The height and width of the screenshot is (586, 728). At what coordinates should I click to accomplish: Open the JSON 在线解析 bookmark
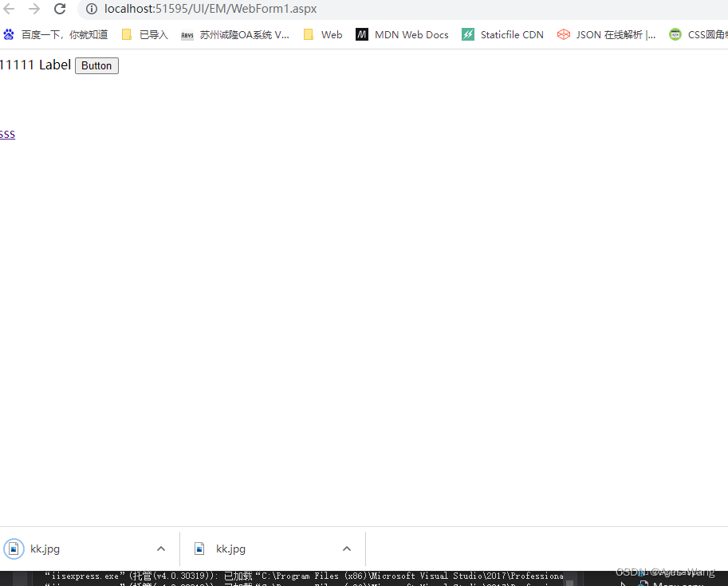[606, 34]
